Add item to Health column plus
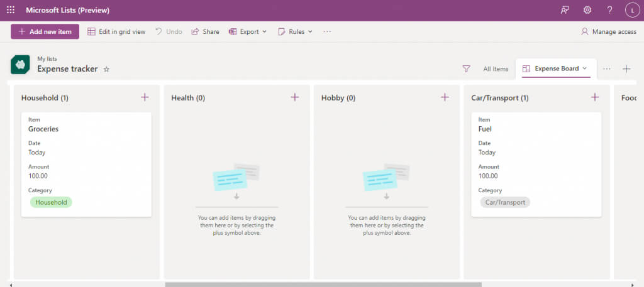Screen dimensions: 644x287 click(x=294, y=97)
